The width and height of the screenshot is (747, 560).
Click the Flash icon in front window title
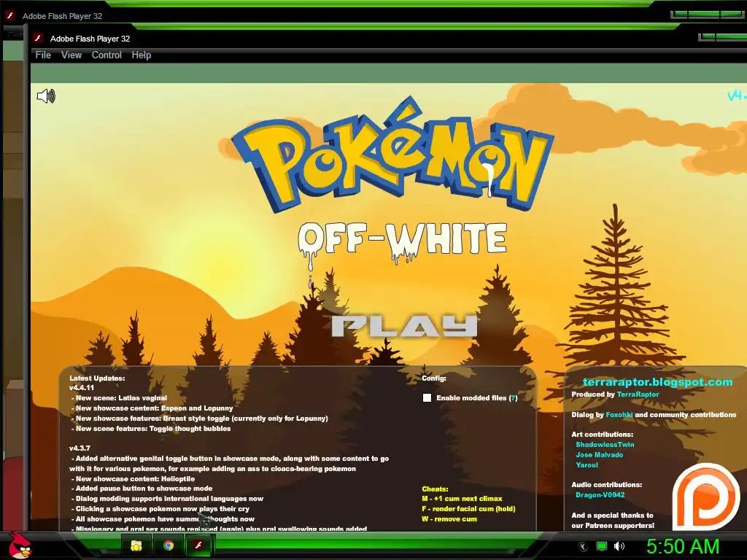(38, 38)
